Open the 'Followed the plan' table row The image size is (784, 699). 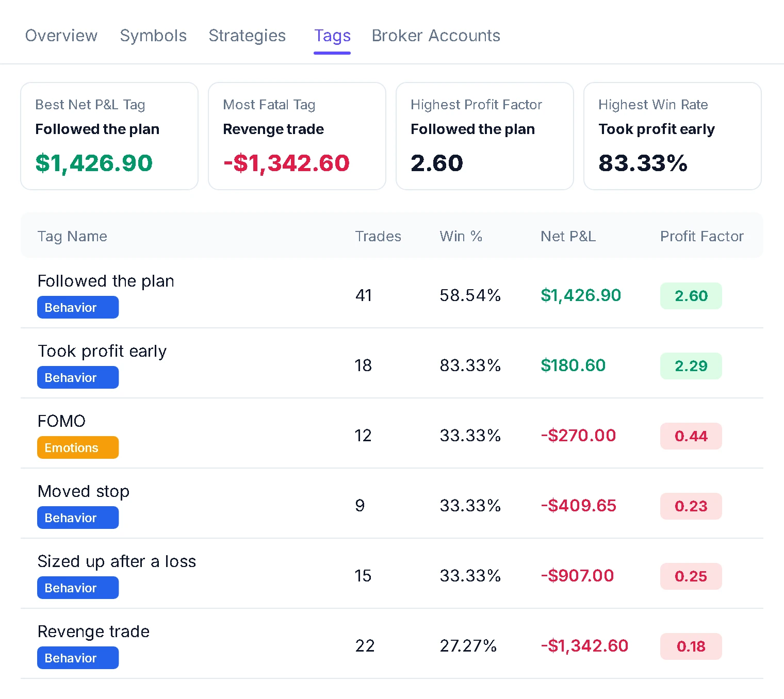[x=392, y=293]
